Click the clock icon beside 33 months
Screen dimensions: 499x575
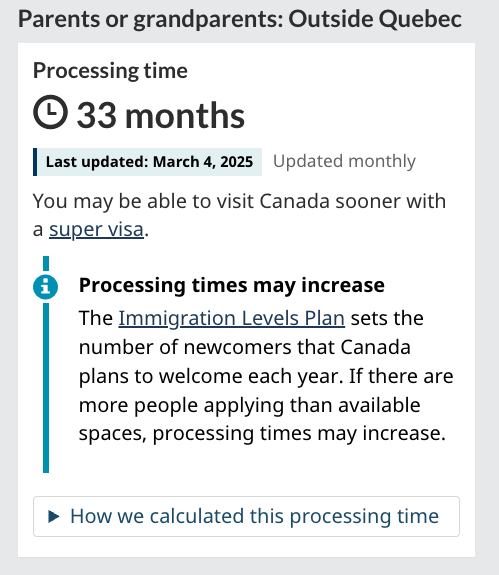coord(50,112)
